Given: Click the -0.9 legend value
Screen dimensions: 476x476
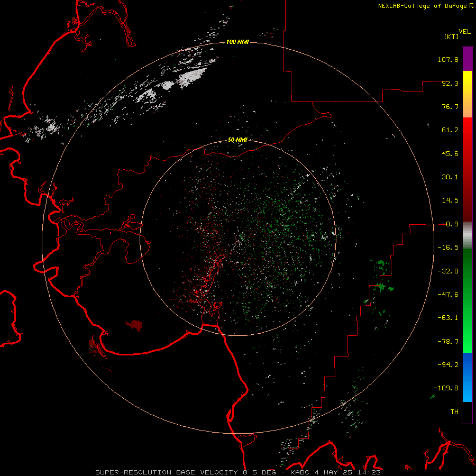Looking at the screenshot, I should [450, 224].
